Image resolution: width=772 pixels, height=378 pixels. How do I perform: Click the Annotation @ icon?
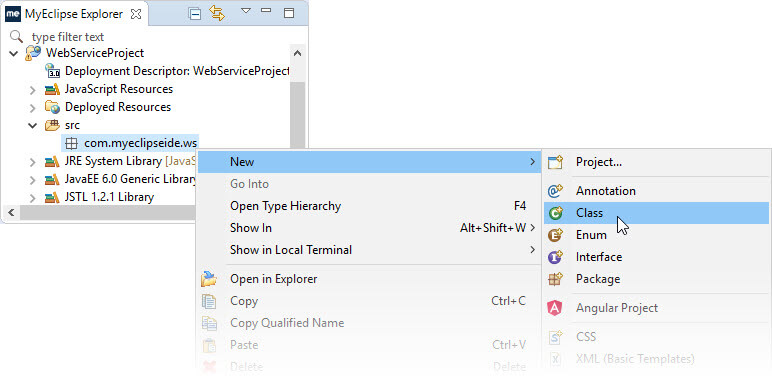(555, 191)
